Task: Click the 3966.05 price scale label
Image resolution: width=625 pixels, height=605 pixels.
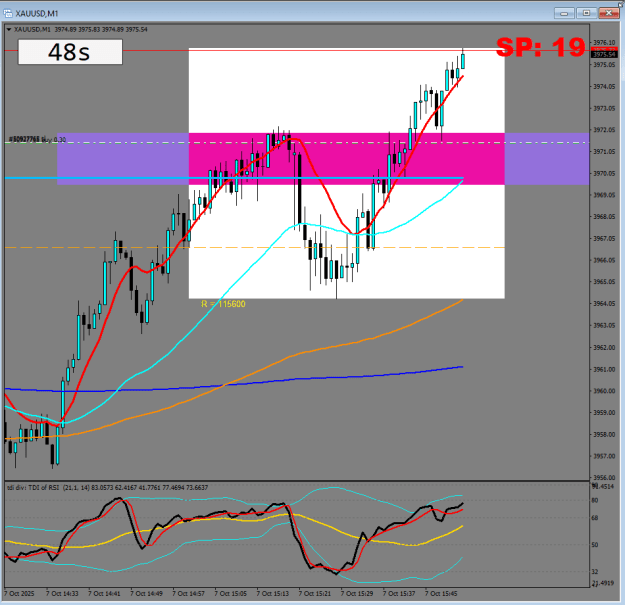Action: click(x=604, y=260)
